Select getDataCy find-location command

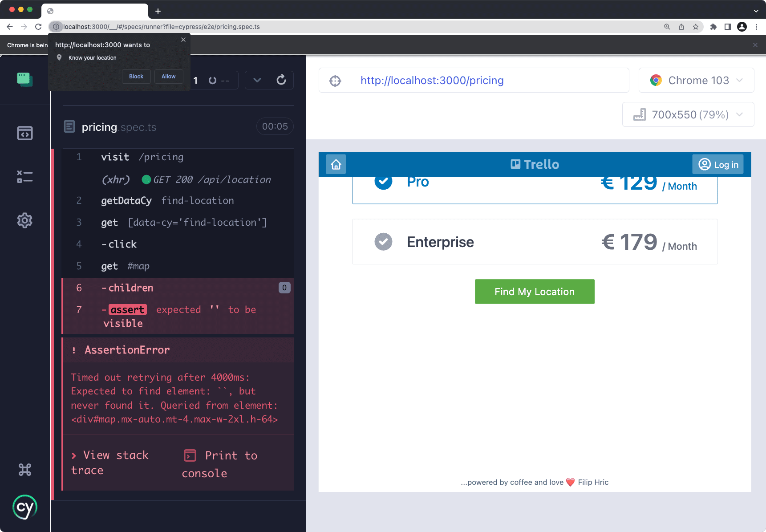click(178, 201)
